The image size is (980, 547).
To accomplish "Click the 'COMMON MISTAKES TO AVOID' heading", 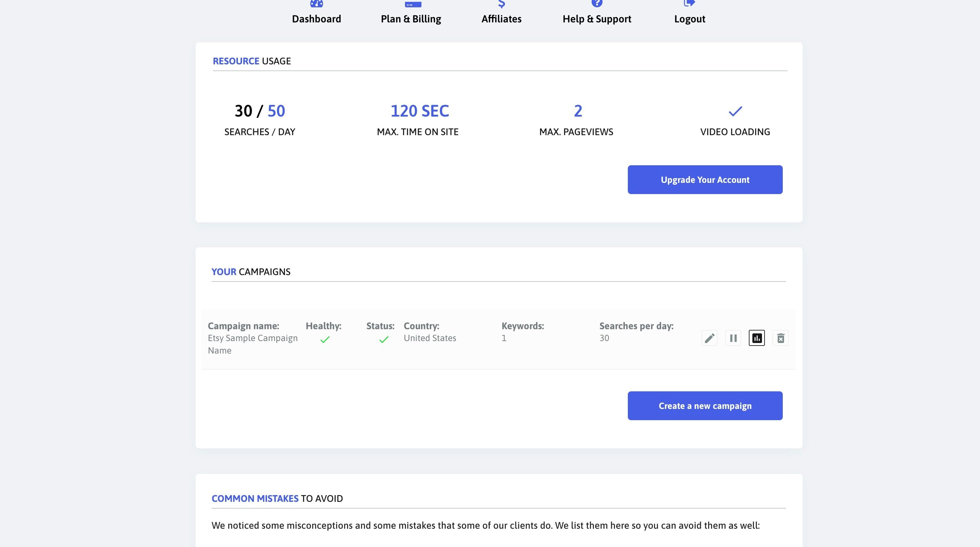I will (x=277, y=499).
